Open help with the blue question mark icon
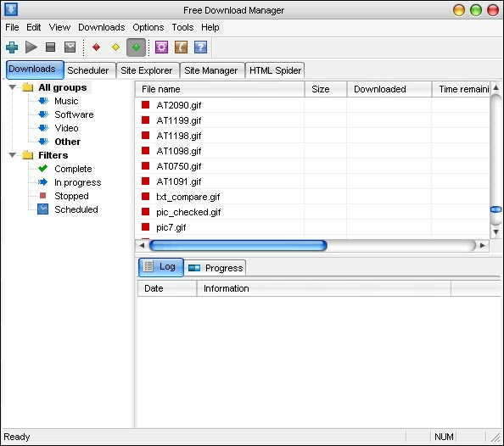Screen dimensions: 504x446 coord(200,47)
